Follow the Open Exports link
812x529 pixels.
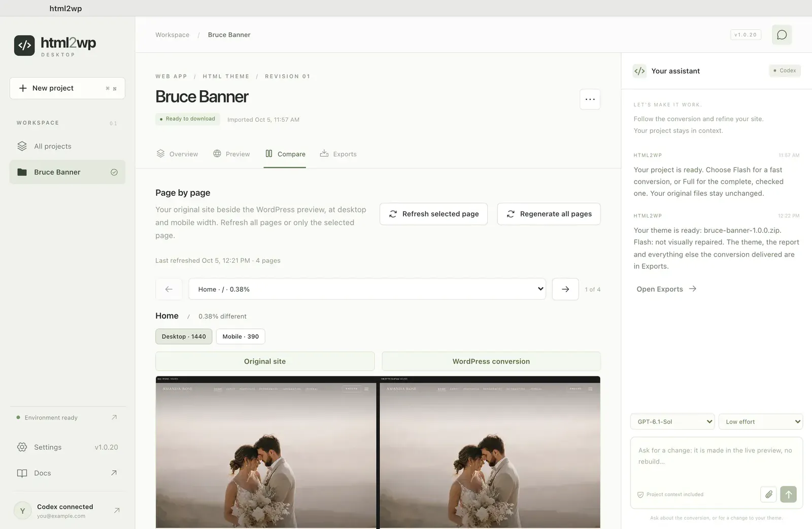(666, 289)
